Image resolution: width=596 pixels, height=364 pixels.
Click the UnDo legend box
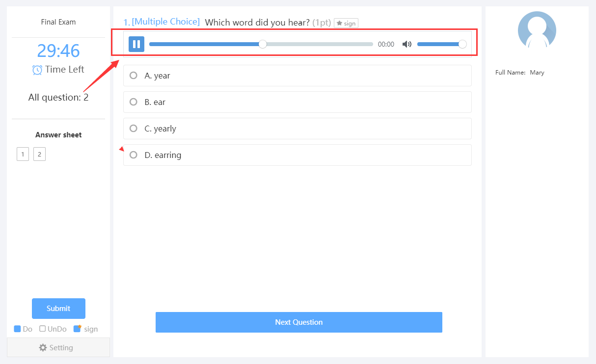pos(43,329)
